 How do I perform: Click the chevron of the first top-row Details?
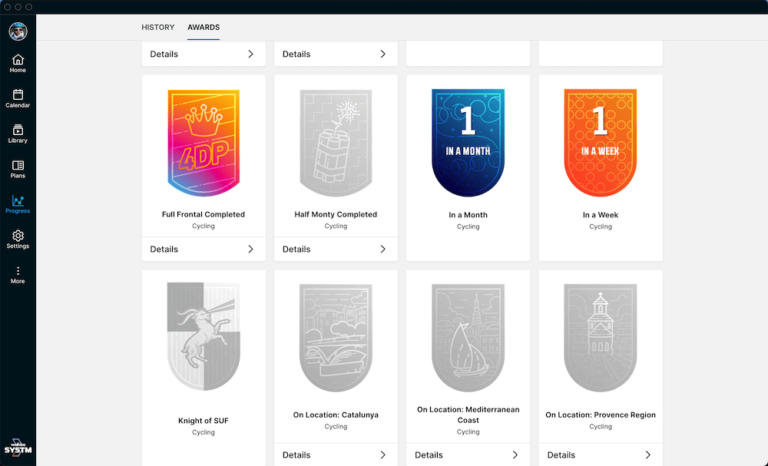(x=251, y=54)
